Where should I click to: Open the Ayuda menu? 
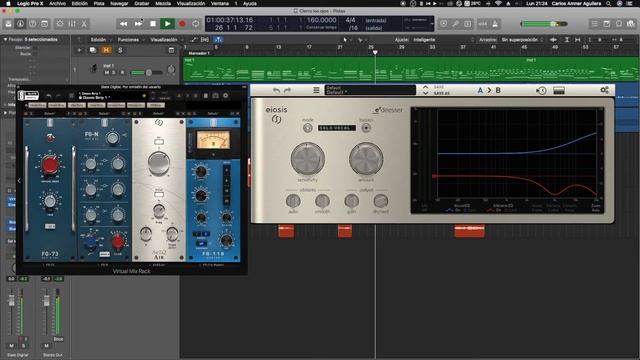pos(249,3)
